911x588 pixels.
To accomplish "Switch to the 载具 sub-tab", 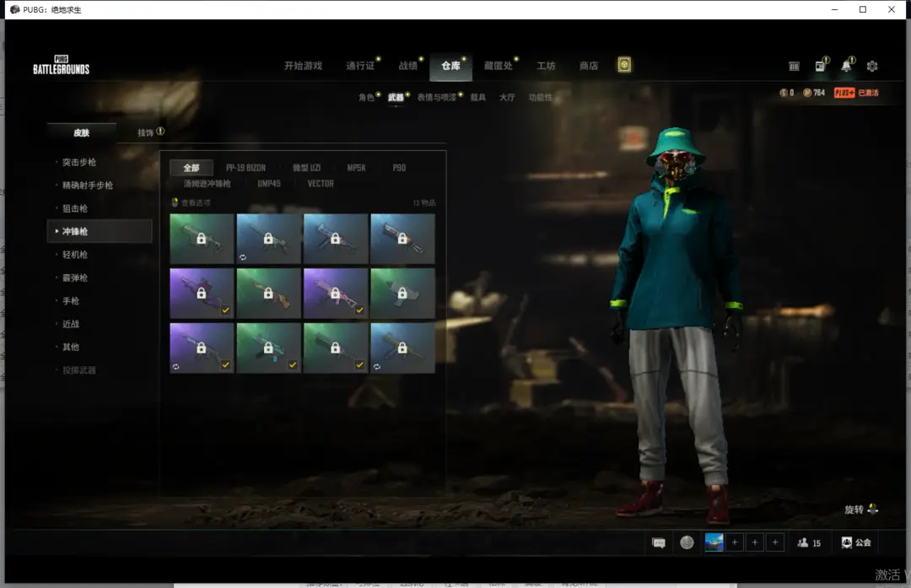I will [x=478, y=97].
